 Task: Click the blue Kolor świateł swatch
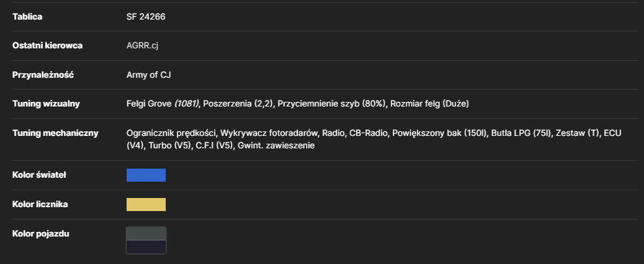point(146,175)
